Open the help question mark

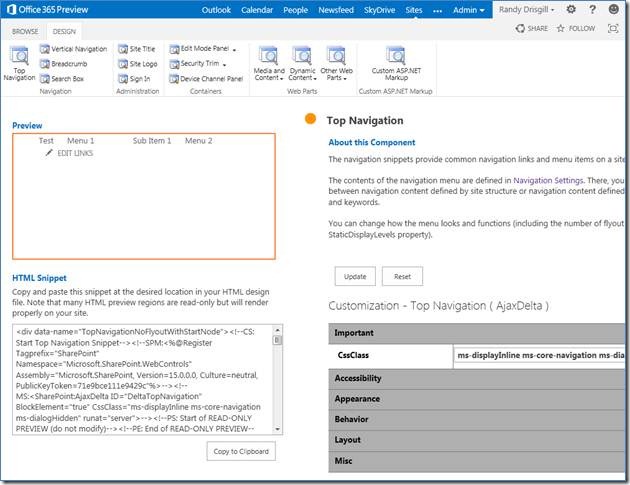(593, 9)
